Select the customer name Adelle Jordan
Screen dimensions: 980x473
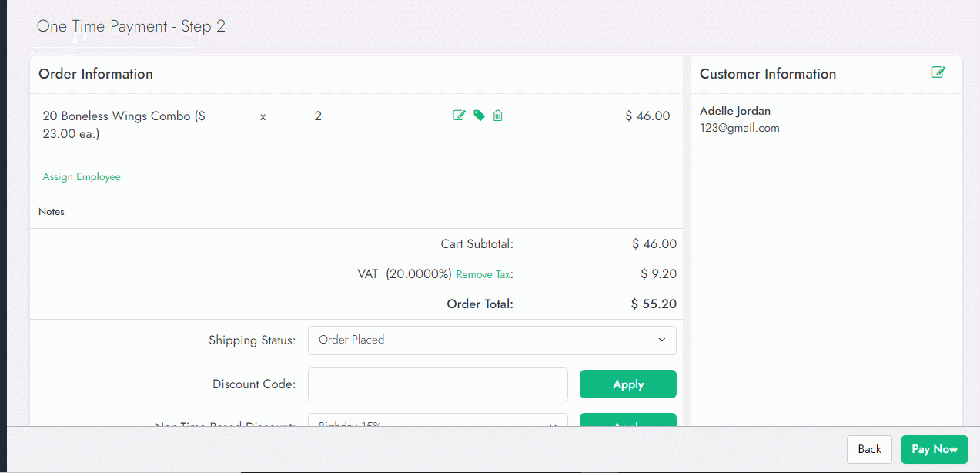pyautogui.click(x=734, y=111)
